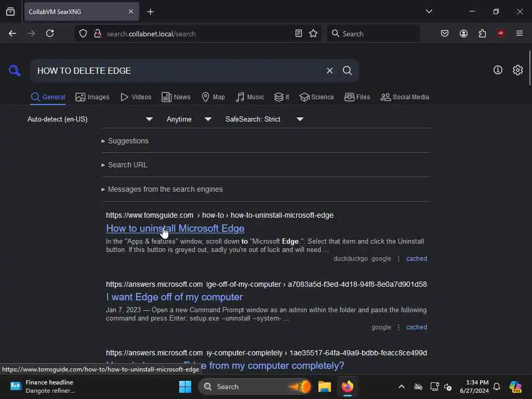The height and width of the screenshot is (399, 532).
Task: Open File Explorer from the taskbar
Action: (x=324, y=387)
